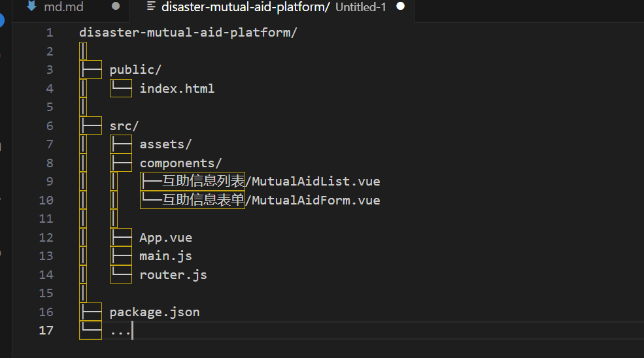Click the Markdown file icon on md.md tab
This screenshot has width=644, height=358.
point(31,7)
